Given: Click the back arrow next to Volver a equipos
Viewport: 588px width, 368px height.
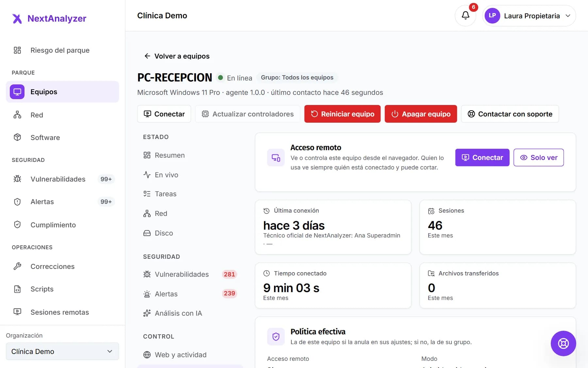Looking at the screenshot, I should coord(147,56).
